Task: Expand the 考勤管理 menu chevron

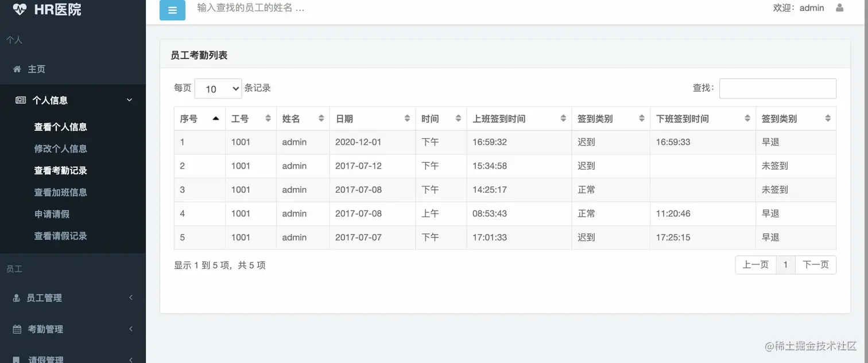Action: (x=131, y=329)
